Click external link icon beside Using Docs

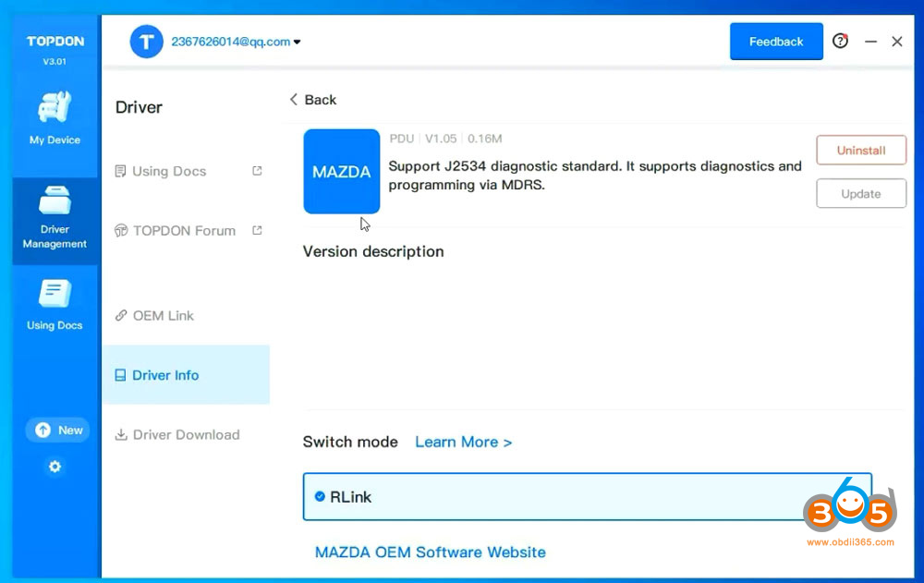click(257, 171)
